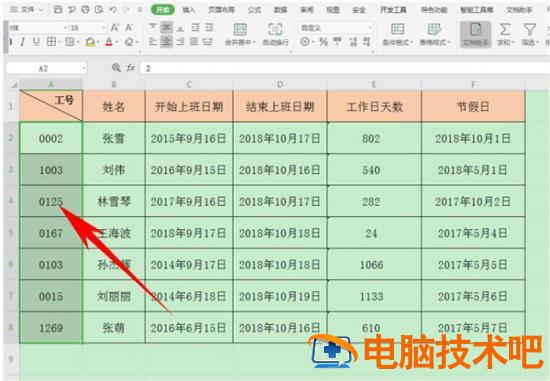
Task: Toggle Underline formatting
Action: pyautogui.click(x=36, y=42)
